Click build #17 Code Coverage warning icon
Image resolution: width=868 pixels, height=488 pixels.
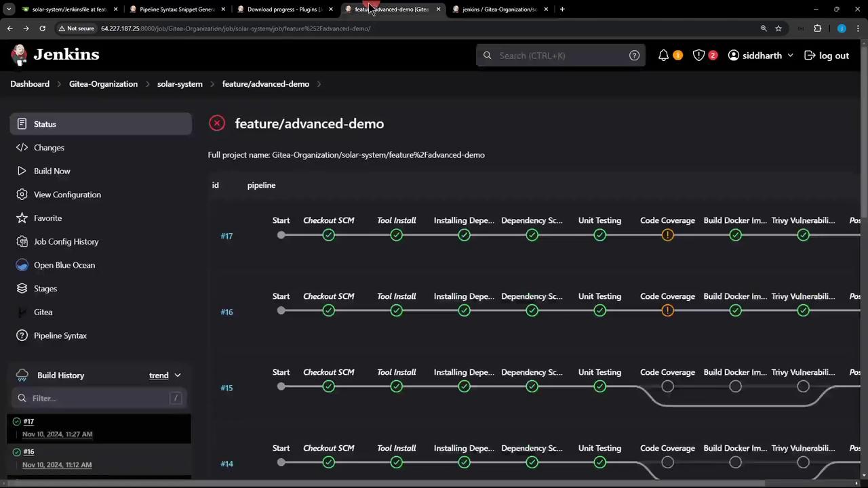coord(667,235)
